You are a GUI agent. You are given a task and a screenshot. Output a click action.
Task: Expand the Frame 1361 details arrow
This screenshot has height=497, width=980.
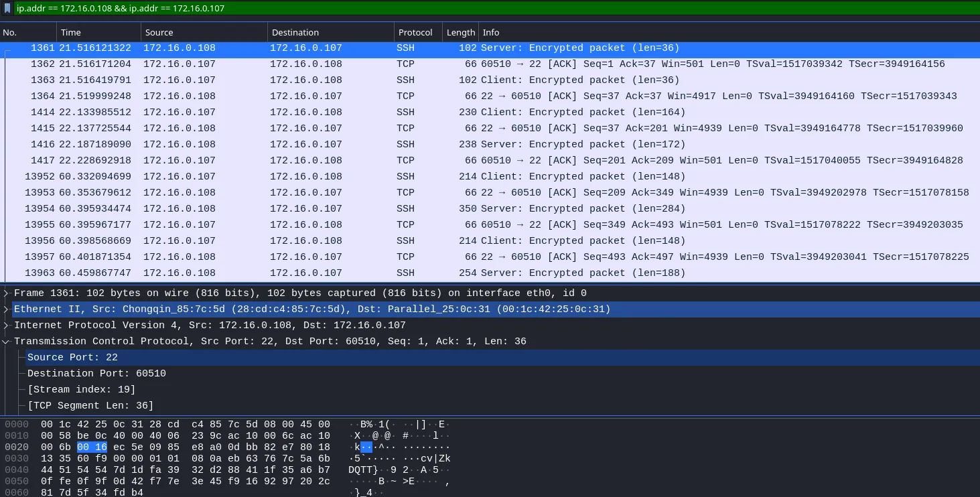point(6,293)
